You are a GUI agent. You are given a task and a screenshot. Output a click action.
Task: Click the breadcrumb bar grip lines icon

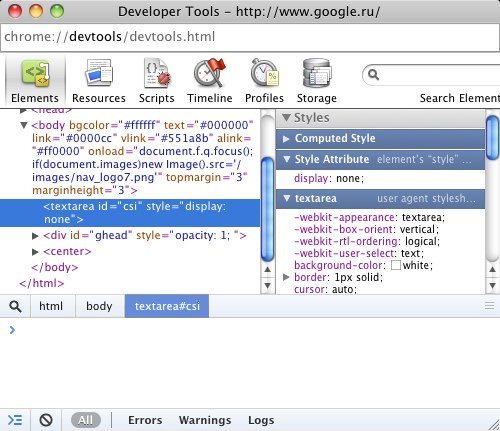[x=489, y=305]
